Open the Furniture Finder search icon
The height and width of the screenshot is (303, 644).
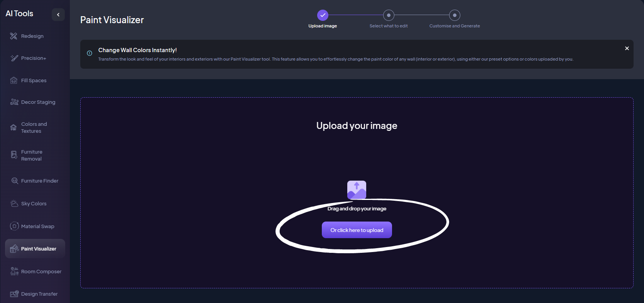pos(15,181)
